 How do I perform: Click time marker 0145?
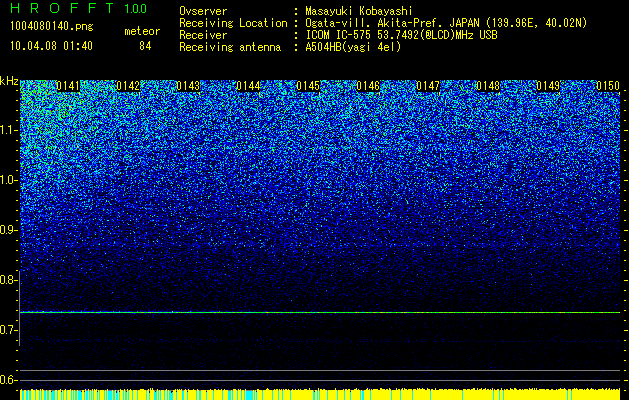tap(308, 86)
